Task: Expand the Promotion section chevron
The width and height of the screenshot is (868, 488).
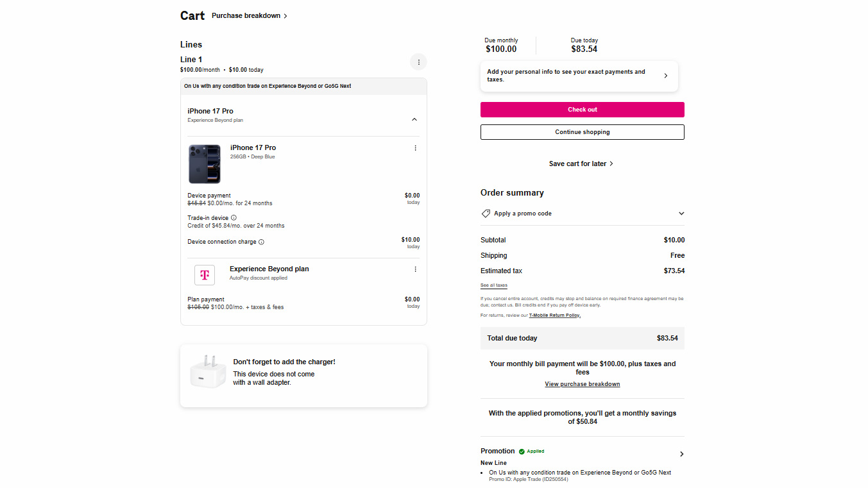Action: [681, 453]
